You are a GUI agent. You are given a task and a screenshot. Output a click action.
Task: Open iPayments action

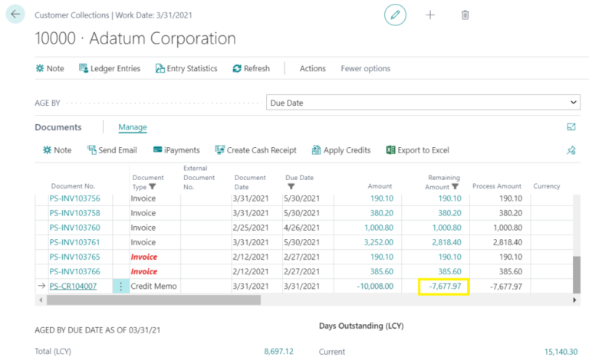[x=176, y=150]
